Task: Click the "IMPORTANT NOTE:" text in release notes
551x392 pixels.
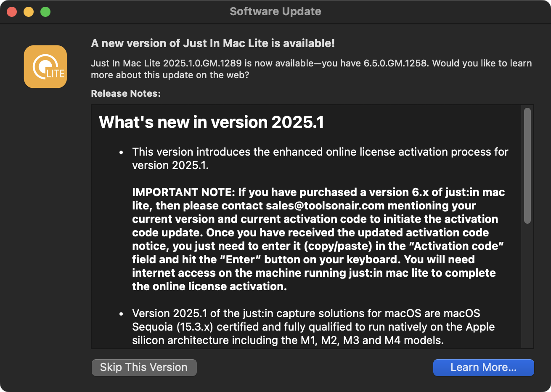Action: point(183,192)
